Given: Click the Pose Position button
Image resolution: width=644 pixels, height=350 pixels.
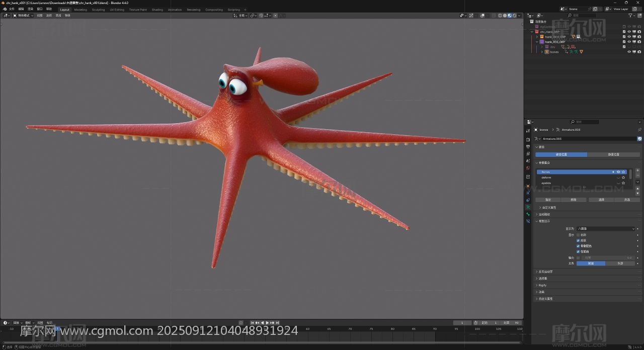Looking at the screenshot, I should pos(561,154).
